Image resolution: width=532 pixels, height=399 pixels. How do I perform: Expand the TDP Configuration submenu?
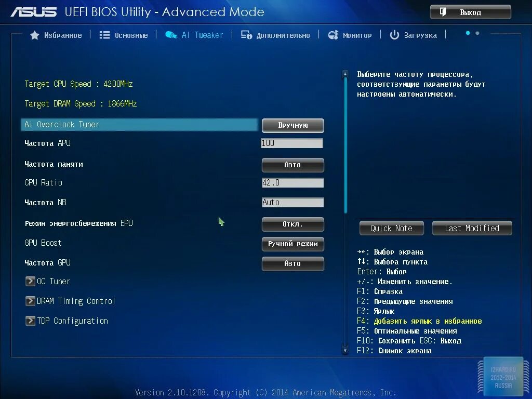[72, 321]
